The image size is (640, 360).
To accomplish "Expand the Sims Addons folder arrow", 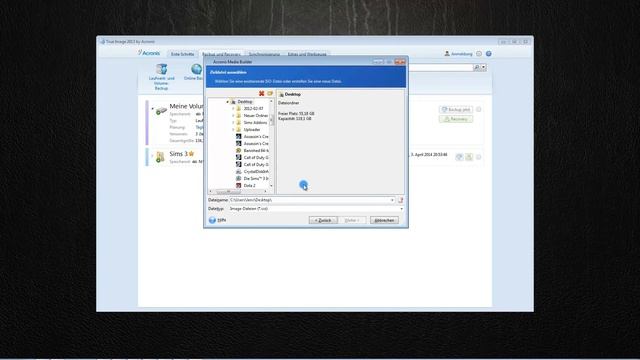I will (233, 122).
